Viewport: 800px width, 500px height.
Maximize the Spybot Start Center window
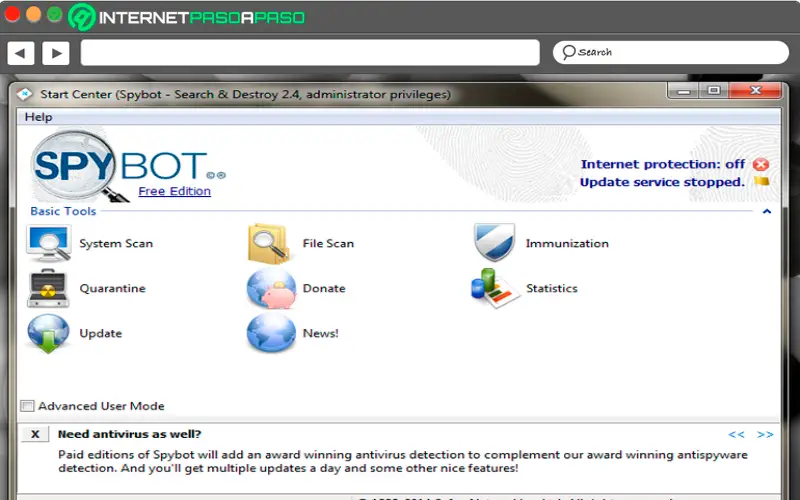(x=714, y=91)
